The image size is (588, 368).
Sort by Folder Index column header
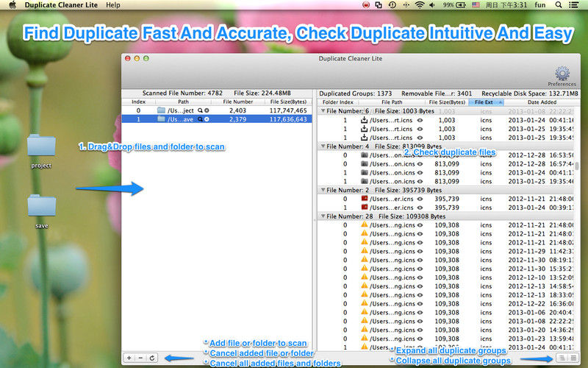tap(338, 102)
